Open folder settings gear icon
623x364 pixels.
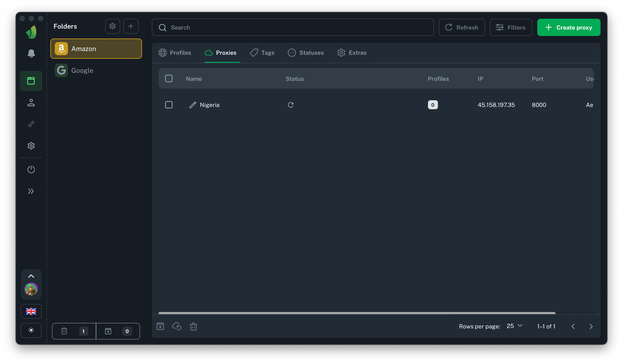113,26
